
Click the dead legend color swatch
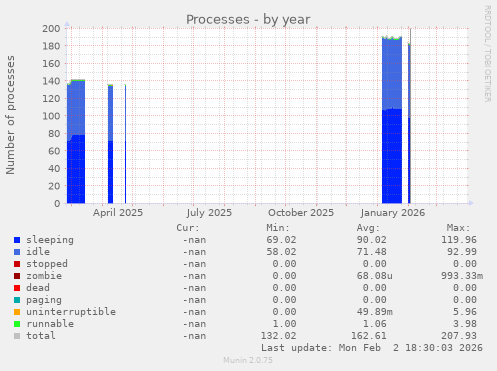[17, 288]
